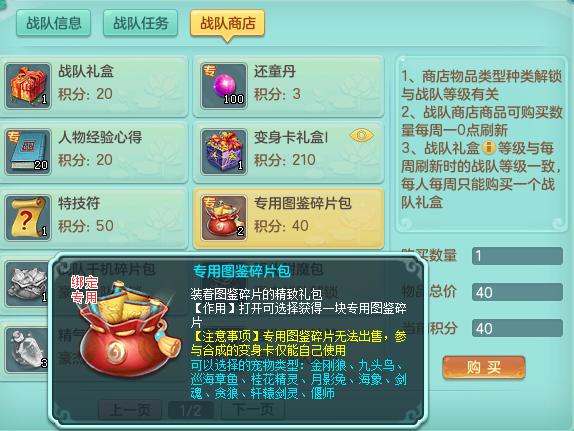Click the grey locked bottle item icon
The image size is (574, 431).
[26, 349]
